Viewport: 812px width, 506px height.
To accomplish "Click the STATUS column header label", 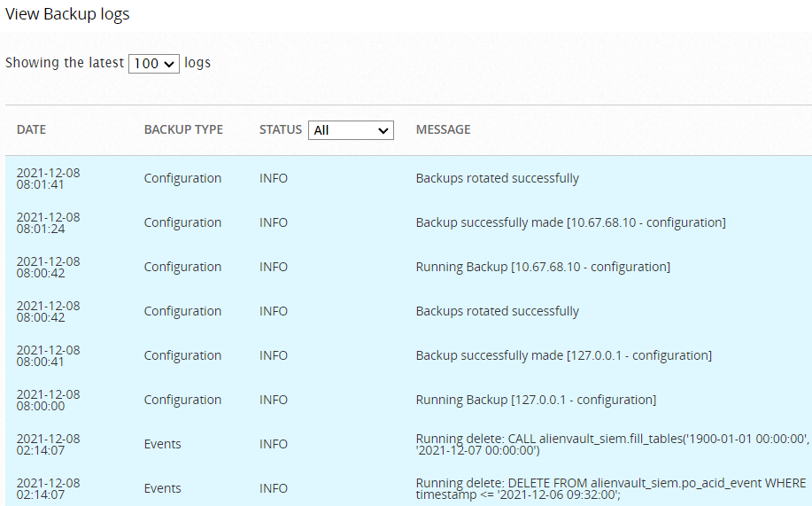I will tap(280, 130).
